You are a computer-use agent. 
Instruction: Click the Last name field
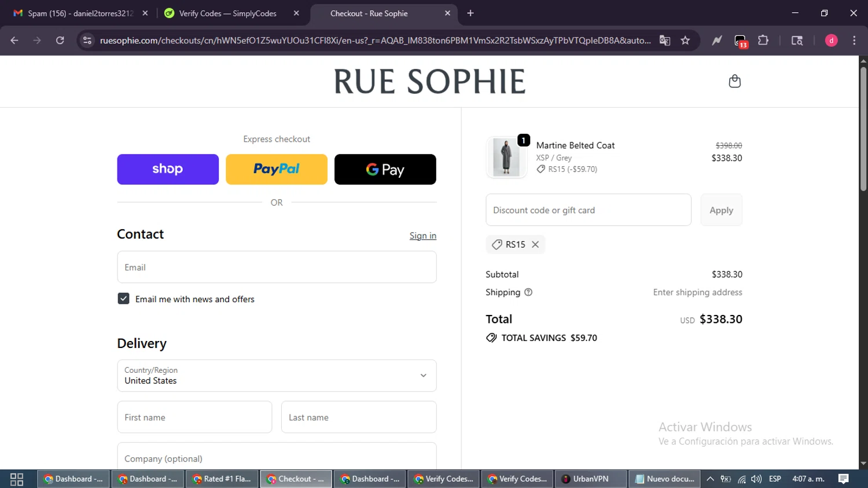pyautogui.click(x=359, y=417)
